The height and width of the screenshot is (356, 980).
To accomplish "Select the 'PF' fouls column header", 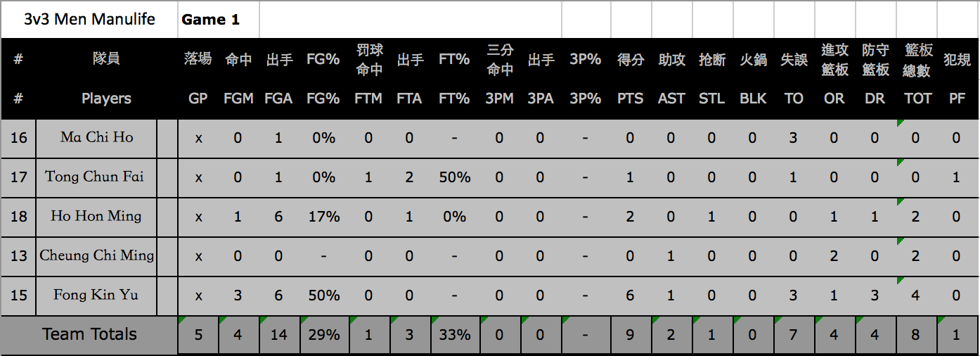I will [x=958, y=98].
